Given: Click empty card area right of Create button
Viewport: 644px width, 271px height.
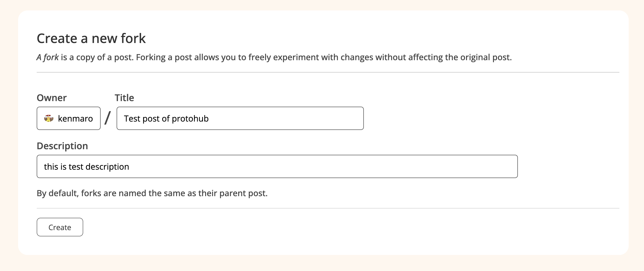Looking at the screenshot, I should coord(350,227).
